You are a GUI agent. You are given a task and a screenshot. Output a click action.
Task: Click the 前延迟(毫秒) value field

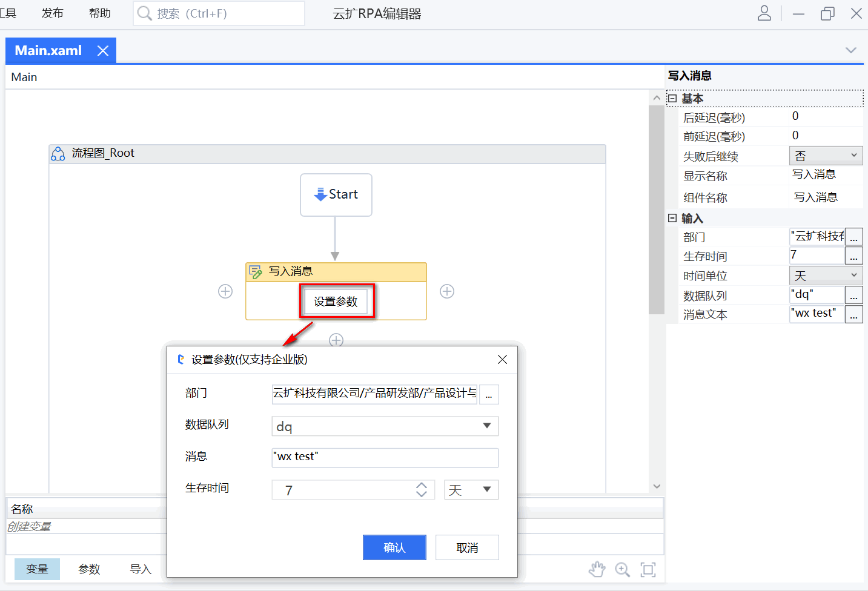(826, 136)
